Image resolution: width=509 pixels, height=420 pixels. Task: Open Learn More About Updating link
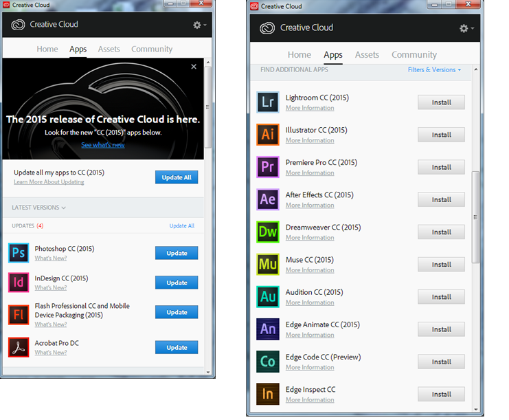[49, 182]
